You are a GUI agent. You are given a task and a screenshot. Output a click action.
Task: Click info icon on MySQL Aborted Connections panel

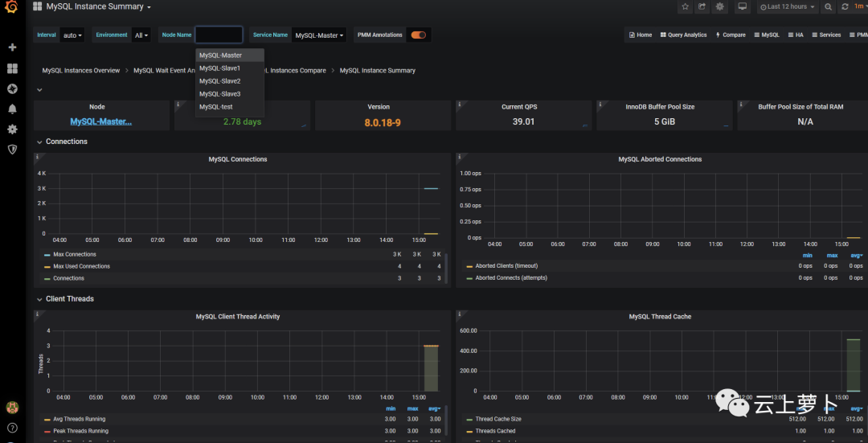click(459, 157)
